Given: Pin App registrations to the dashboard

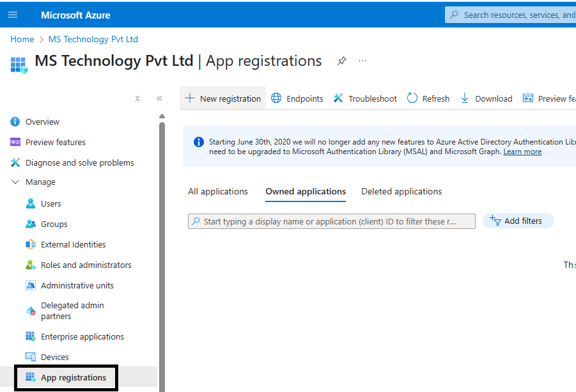Looking at the screenshot, I should pyautogui.click(x=341, y=61).
